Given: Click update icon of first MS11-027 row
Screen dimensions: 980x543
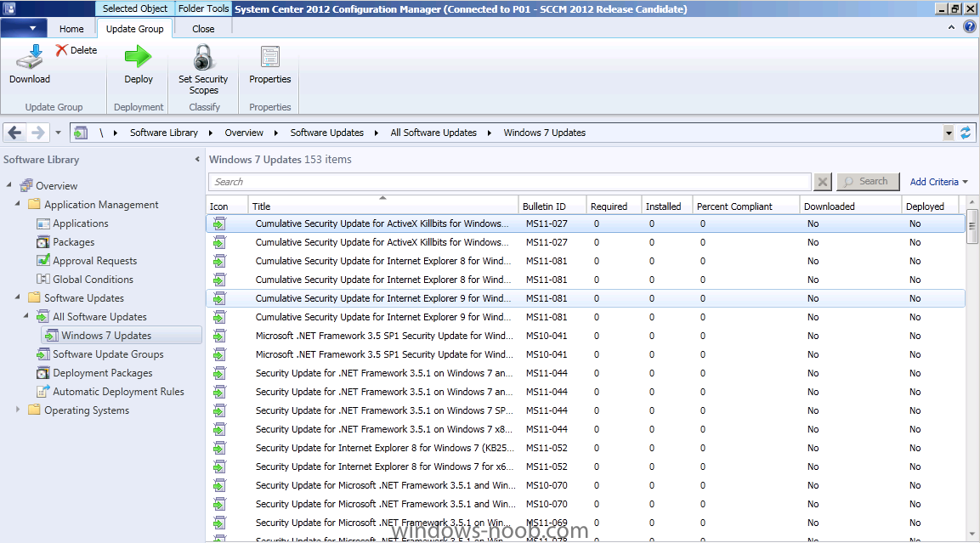Looking at the screenshot, I should point(219,223).
